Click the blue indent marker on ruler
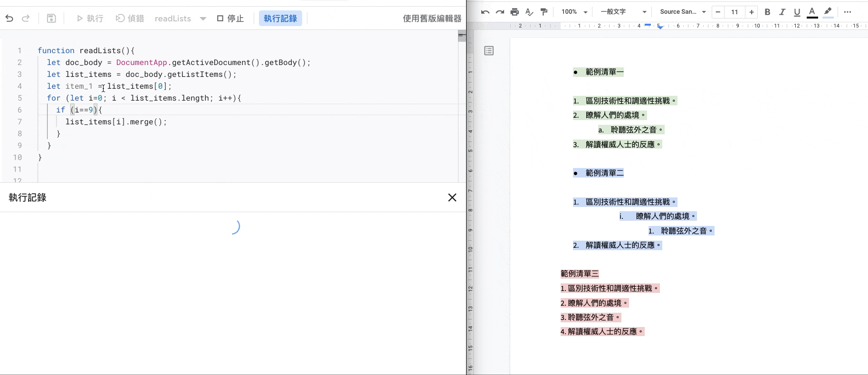 coord(660,27)
